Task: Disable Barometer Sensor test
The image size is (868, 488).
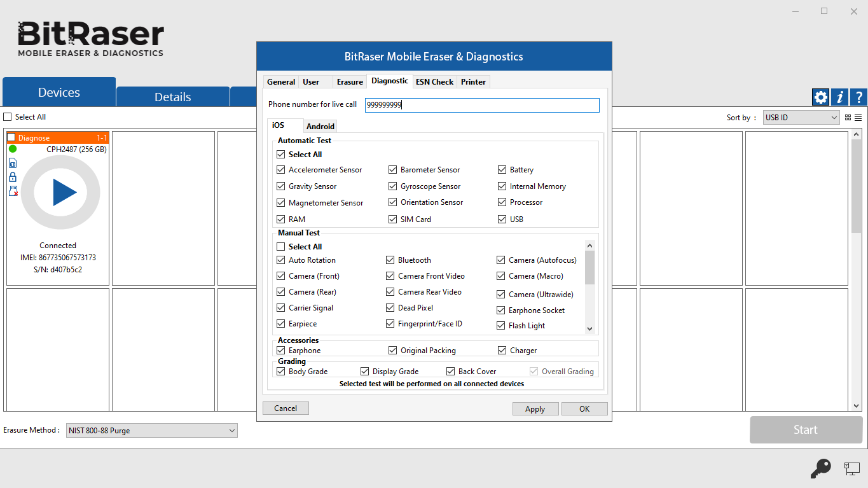Action: [x=393, y=170]
